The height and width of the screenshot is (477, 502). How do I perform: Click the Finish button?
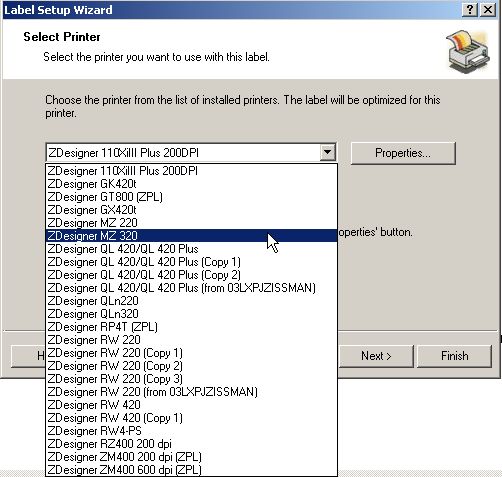coord(454,356)
